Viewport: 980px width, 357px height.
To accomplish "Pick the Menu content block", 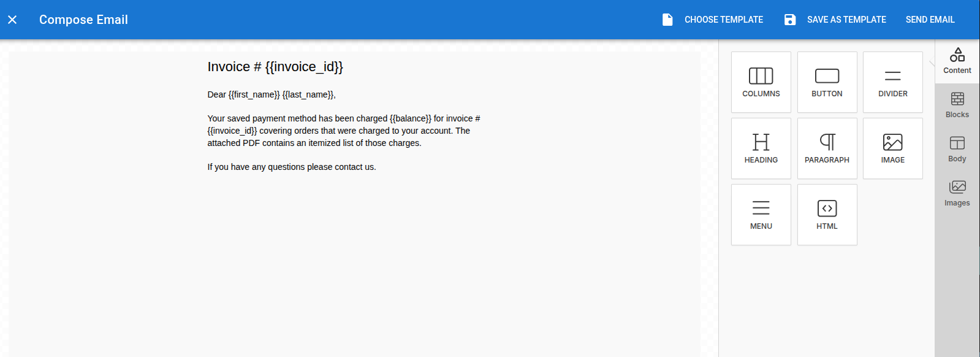I will point(761,215).
